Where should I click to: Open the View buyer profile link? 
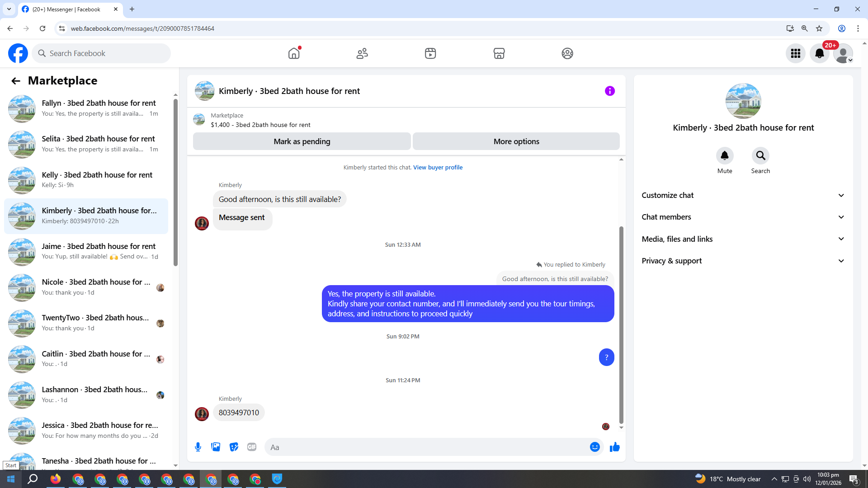pyautogui.click(x=438, y=167)
